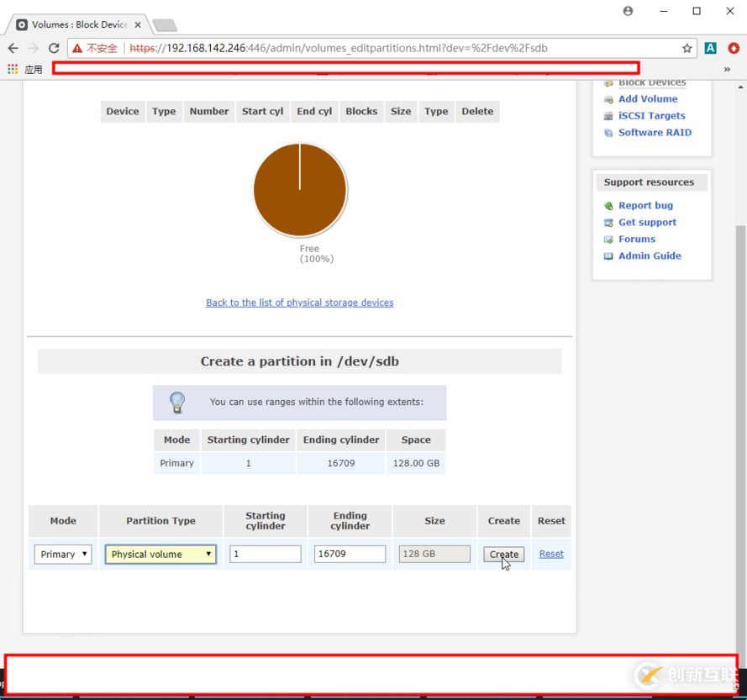Image resolution: width=747 pixels, height=700 pixels.
Task: Expand the Partition Type dropdown
Action: 160,555
